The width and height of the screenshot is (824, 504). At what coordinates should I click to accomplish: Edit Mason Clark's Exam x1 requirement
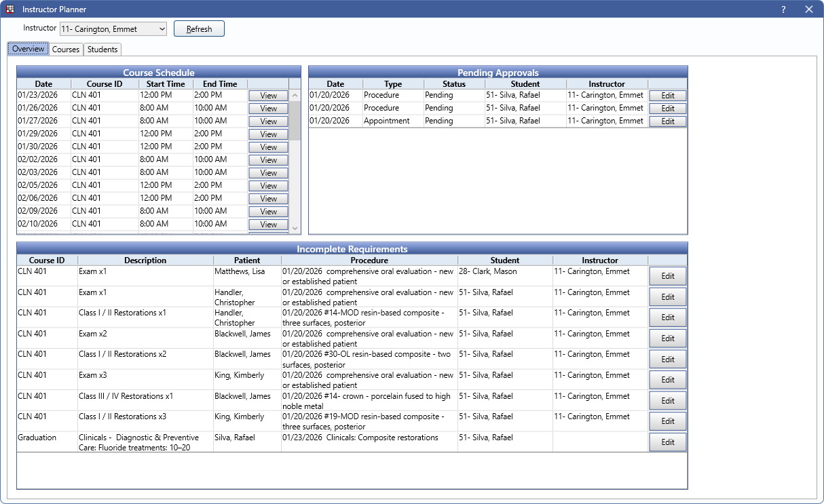click(x=667, y=276)
